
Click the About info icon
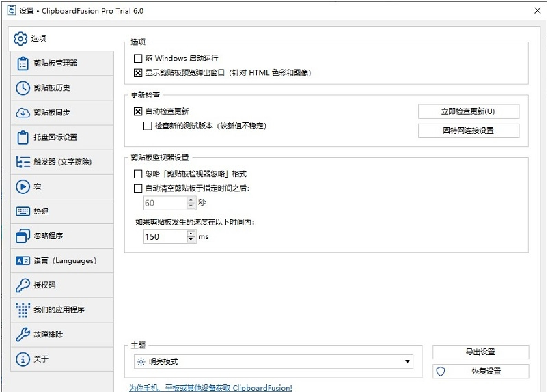[x=23, y=359]
